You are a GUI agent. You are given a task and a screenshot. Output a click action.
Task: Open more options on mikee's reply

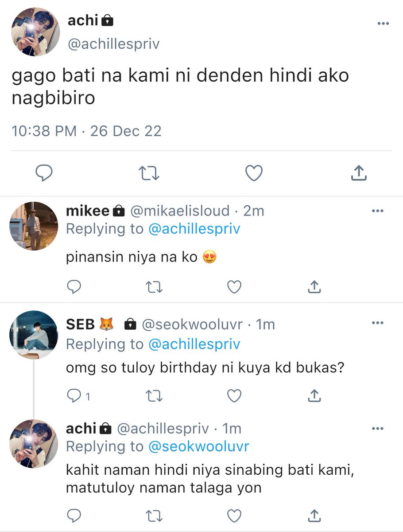click(377, 210)
